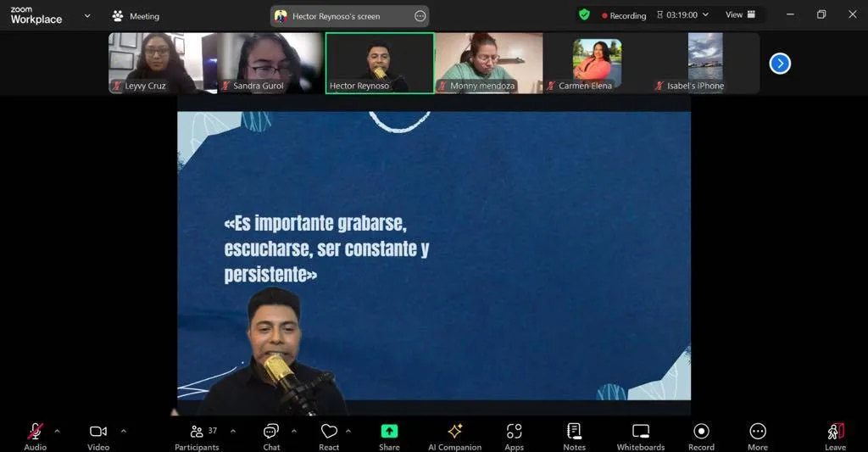Viewport: 868px width, 452px height.
Task: Click the Zoom Workplace logo
Action: [x=36, y=15]
